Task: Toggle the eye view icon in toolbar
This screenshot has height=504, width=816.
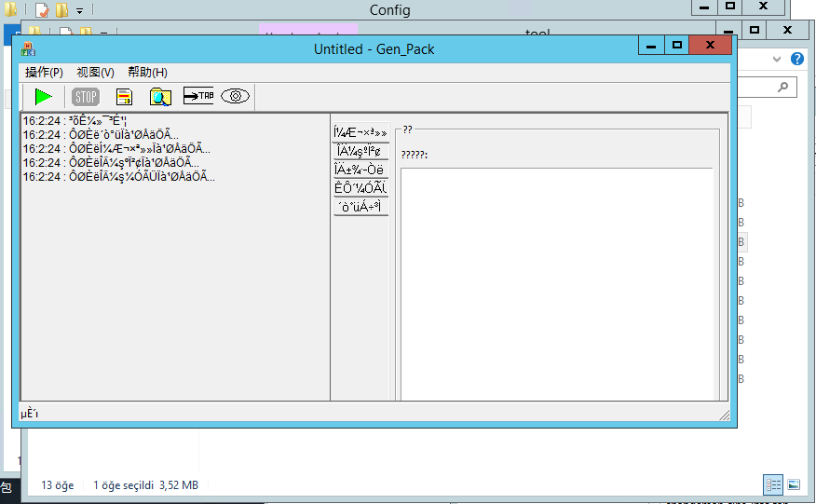Action: pos(236,96)
